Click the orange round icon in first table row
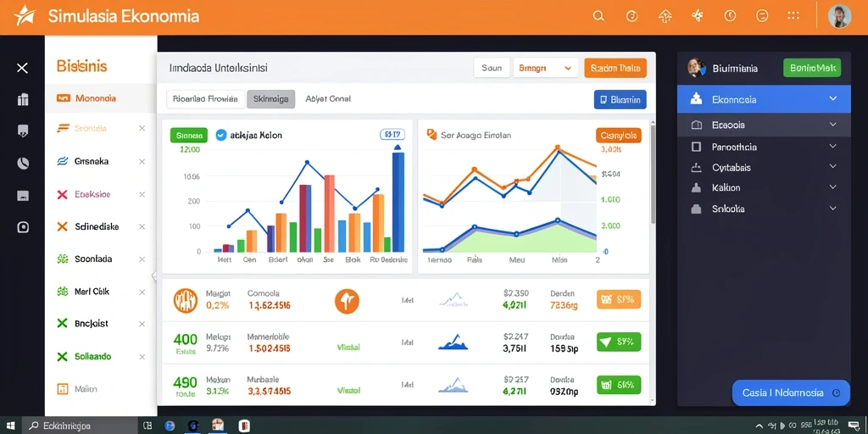The width and height of the screenshot is (868, 434). [x=347, y=302]
